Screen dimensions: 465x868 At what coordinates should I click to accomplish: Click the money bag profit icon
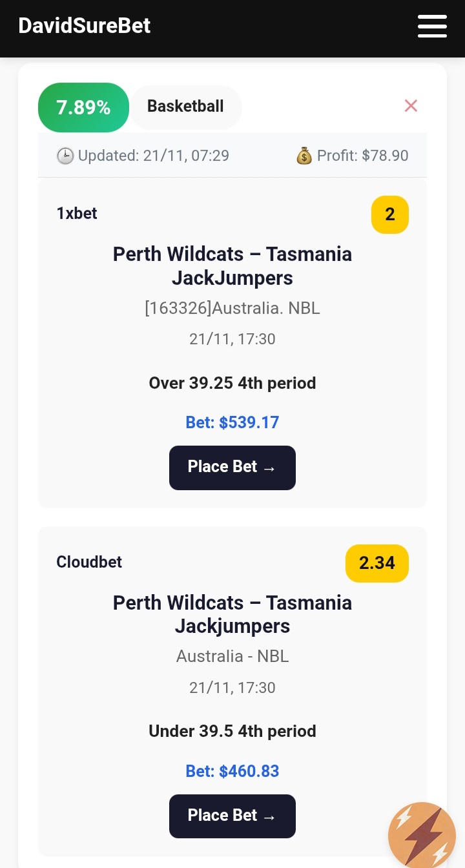304,156
